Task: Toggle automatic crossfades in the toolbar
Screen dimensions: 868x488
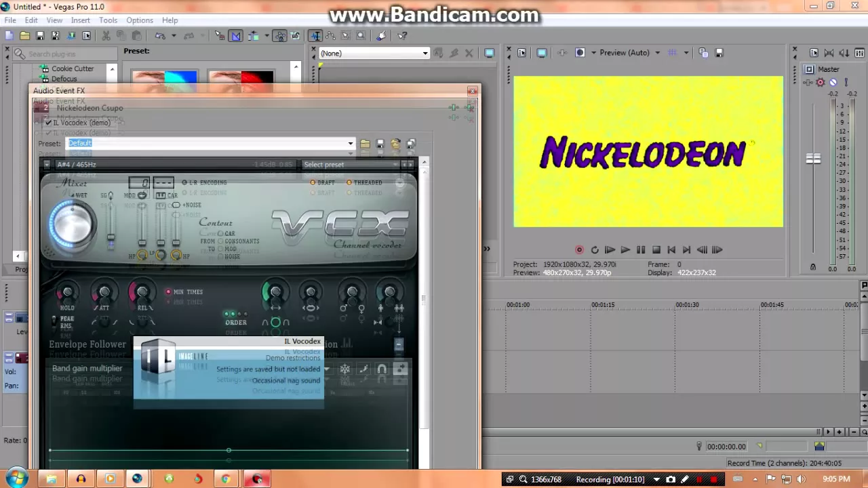Action: (236, 36)
